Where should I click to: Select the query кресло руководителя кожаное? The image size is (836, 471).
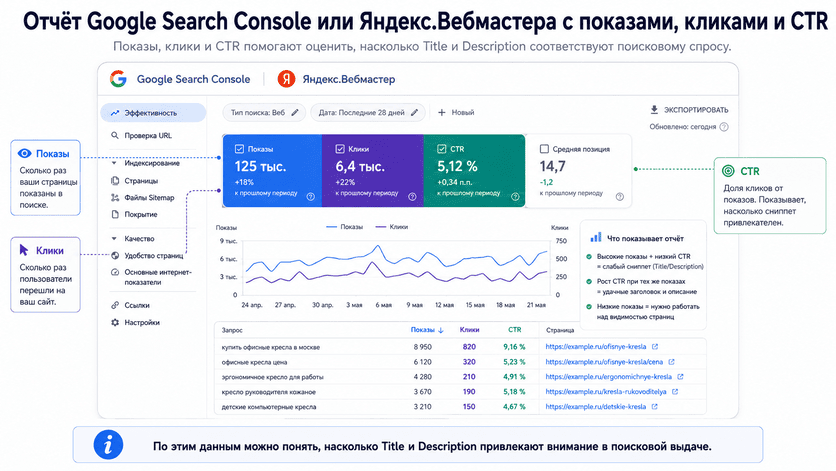pos(268,392)
